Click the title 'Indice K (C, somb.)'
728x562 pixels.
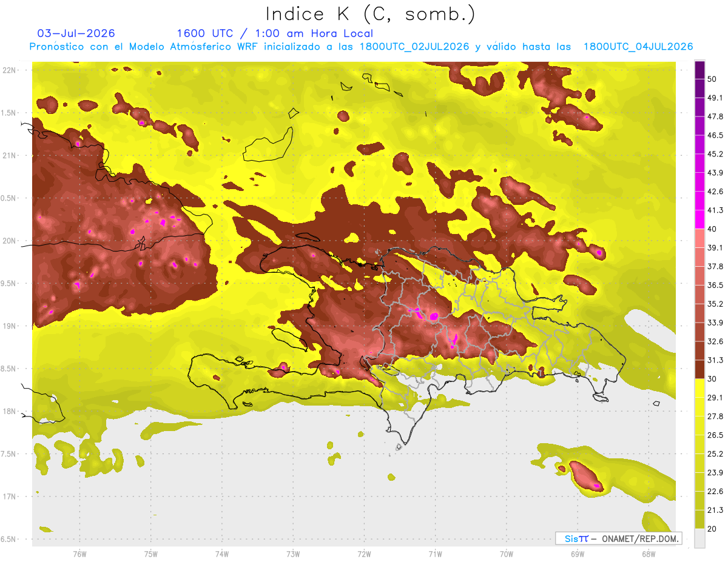click(369, 14)
